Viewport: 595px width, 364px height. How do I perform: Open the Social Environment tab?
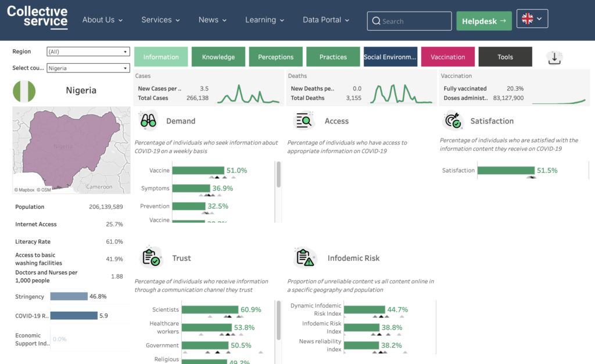tap(390, 57)
